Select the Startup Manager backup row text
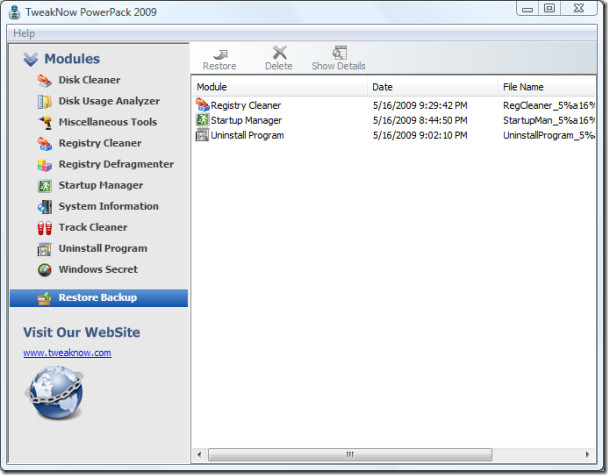This screenshot has width=608, height=475. [246, 121]
